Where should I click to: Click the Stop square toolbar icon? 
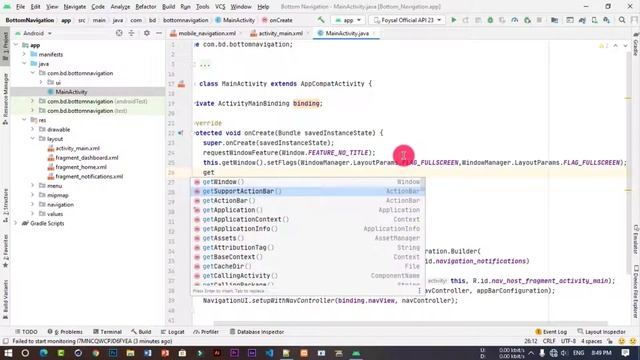[x=539, y=20]
